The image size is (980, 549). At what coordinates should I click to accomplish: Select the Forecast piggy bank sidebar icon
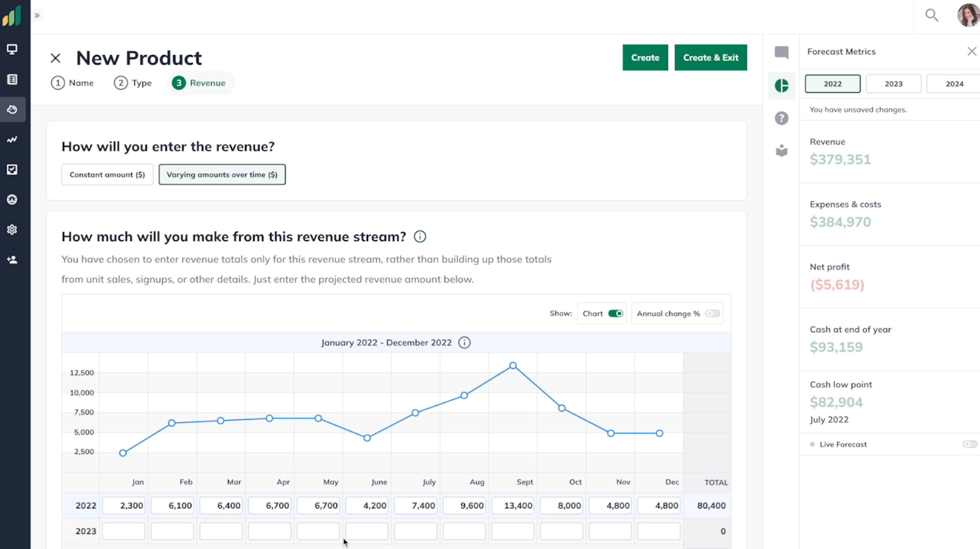click(x=12, y=109)
